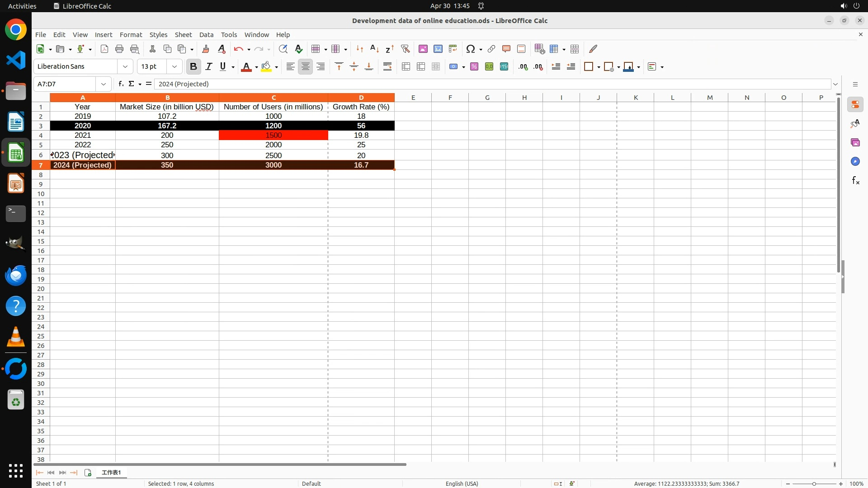
Task: Toggle Wrap Text for the selected cells
Action: (x=387, y=67)
